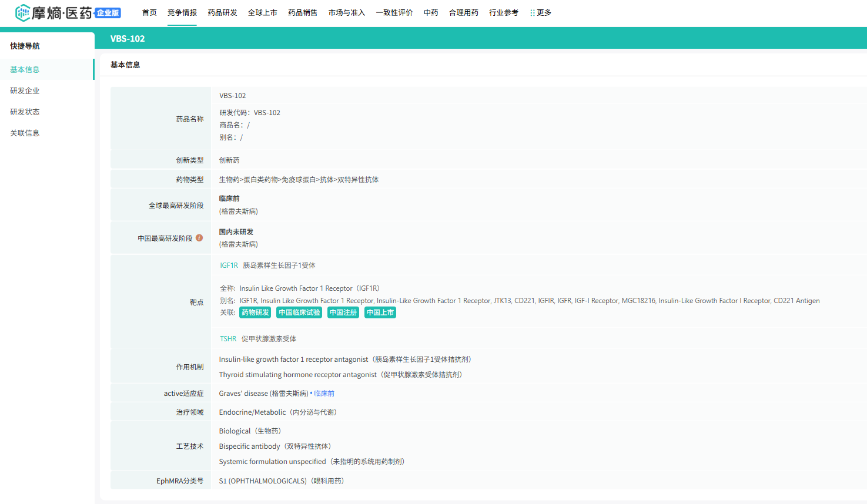The width and height of the screenshot is (867, 504).
Task: Select 关联信息 in quick navigation
Action: pos(25,133)
